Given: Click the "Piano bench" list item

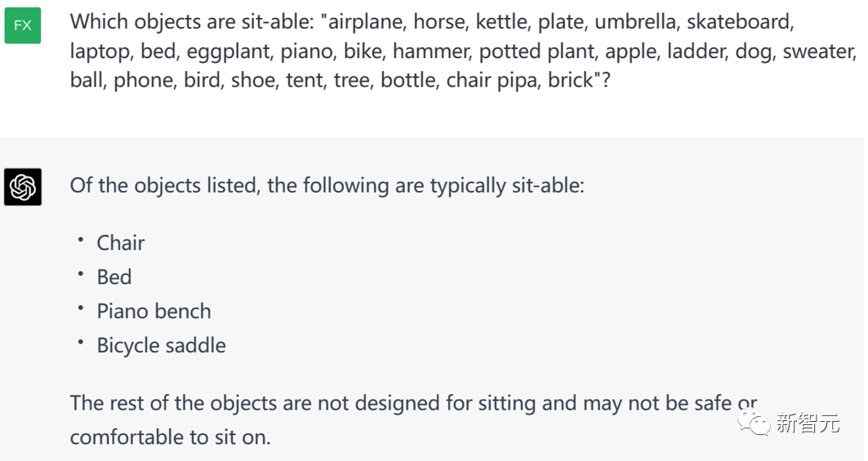Looking at the screenshot, I should point(154,312).
